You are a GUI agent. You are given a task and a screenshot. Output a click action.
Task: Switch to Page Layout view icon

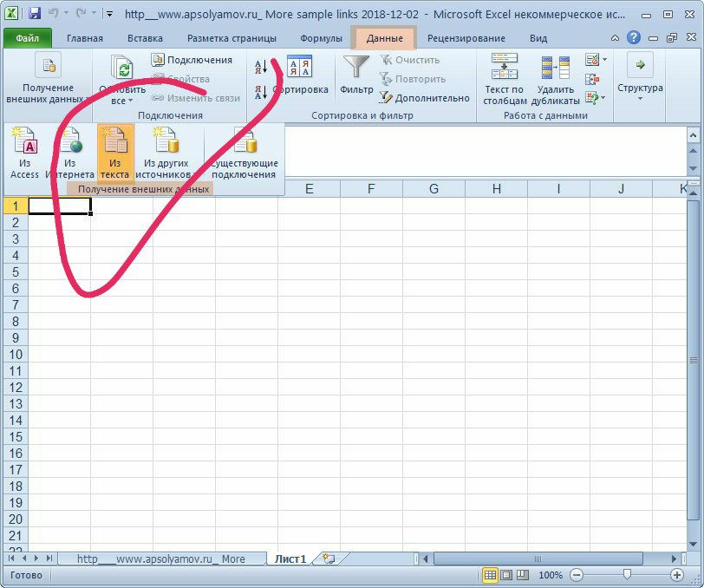[x=506, y=574]
